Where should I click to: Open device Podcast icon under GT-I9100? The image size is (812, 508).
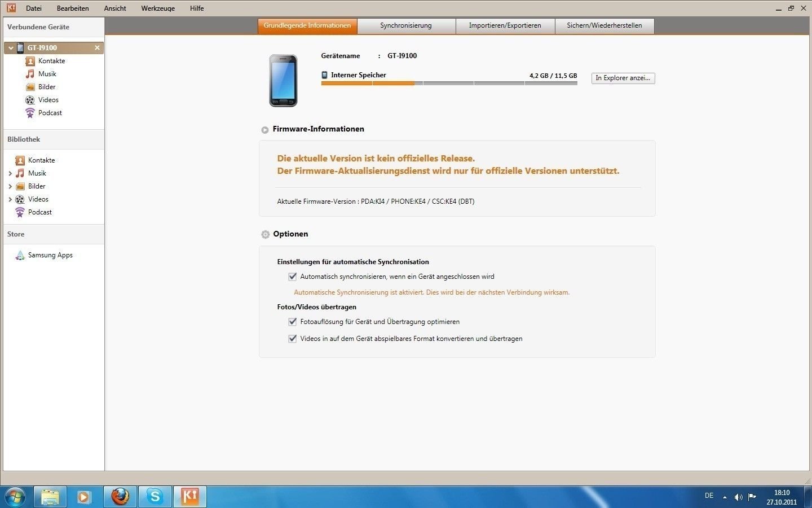point(30,113)
